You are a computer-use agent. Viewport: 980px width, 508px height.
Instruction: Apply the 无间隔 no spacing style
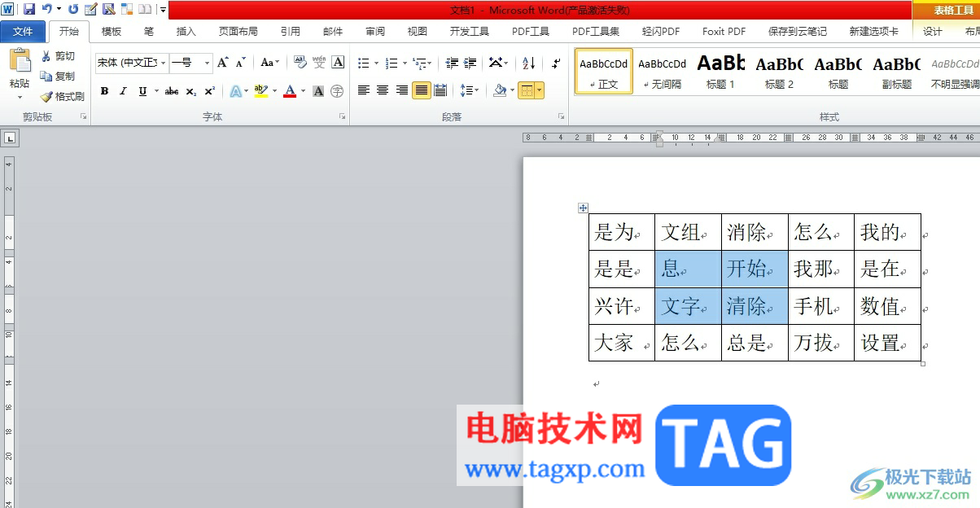click(663, 72)
